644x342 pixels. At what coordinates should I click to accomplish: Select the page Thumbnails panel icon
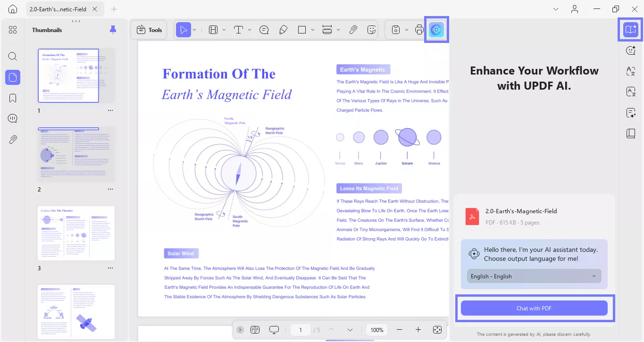click(13, 77)
